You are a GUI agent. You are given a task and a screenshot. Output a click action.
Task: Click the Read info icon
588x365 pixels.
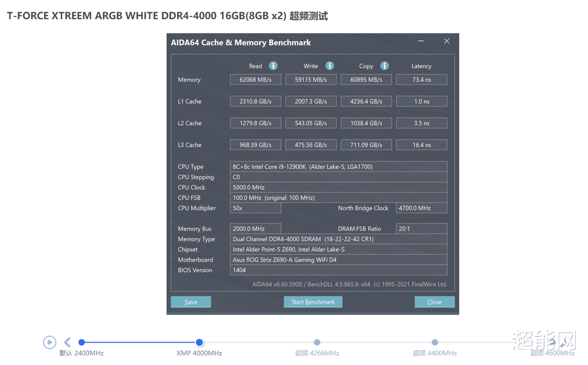[x=273, y=66]
